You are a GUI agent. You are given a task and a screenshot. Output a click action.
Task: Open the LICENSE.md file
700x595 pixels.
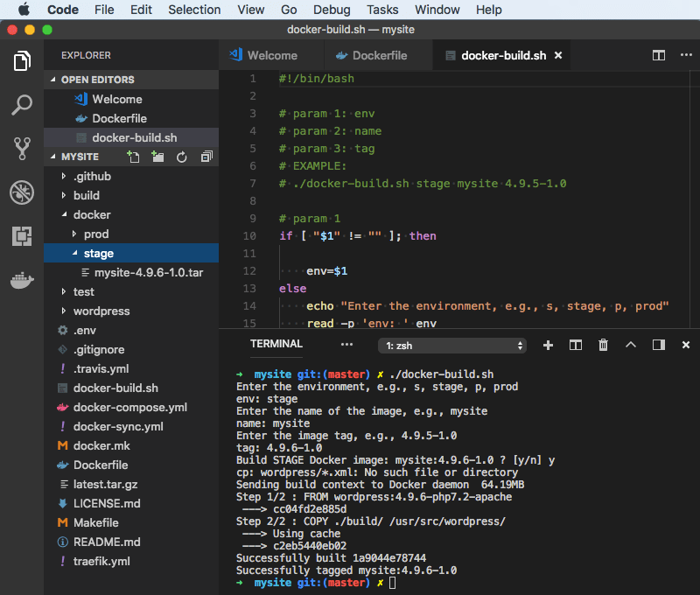pos(131,503)
